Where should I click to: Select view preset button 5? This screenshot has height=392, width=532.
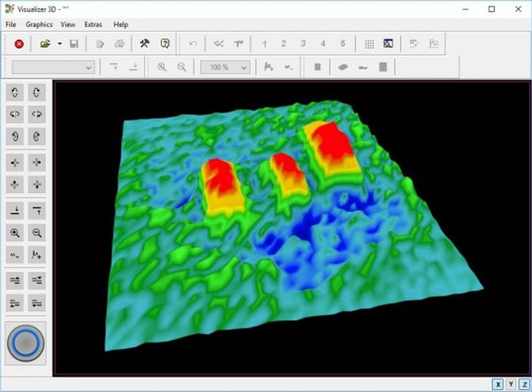(x=342, y=44)
